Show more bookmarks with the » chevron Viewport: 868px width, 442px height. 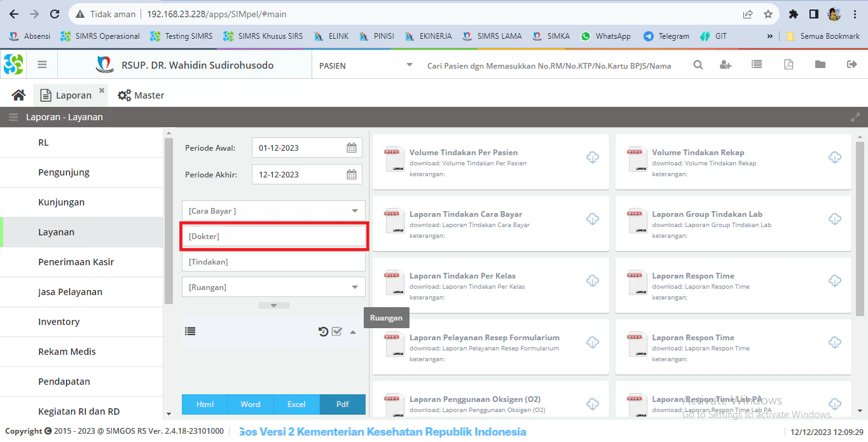click(x=770, y=36)
